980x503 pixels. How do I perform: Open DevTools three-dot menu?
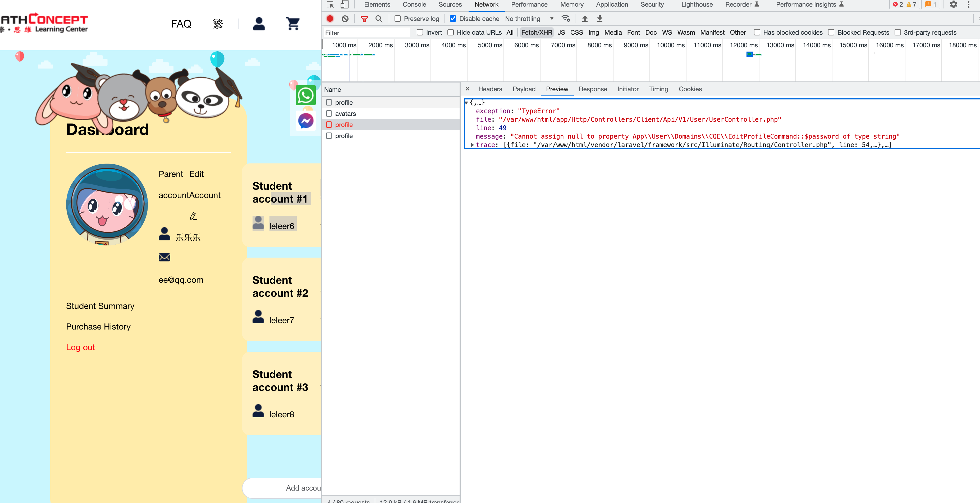969,4
